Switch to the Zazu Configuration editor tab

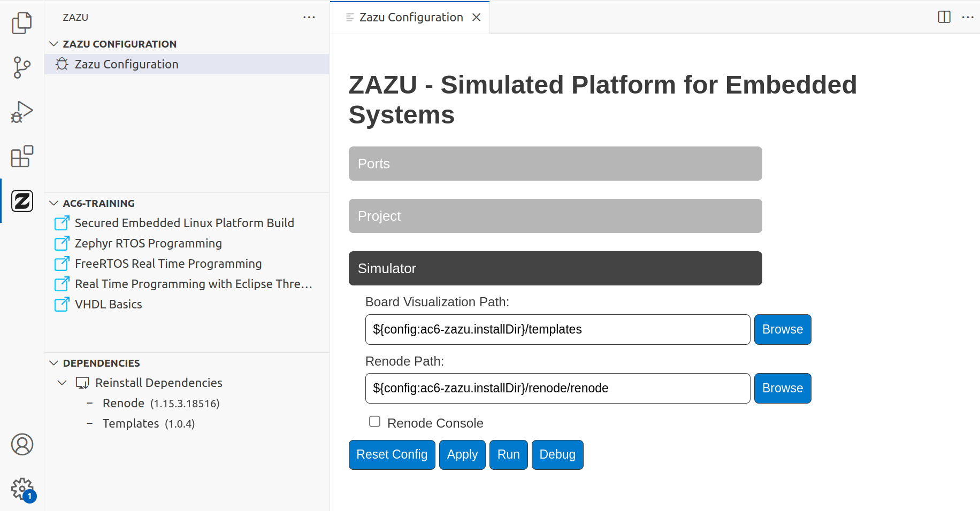411,18
